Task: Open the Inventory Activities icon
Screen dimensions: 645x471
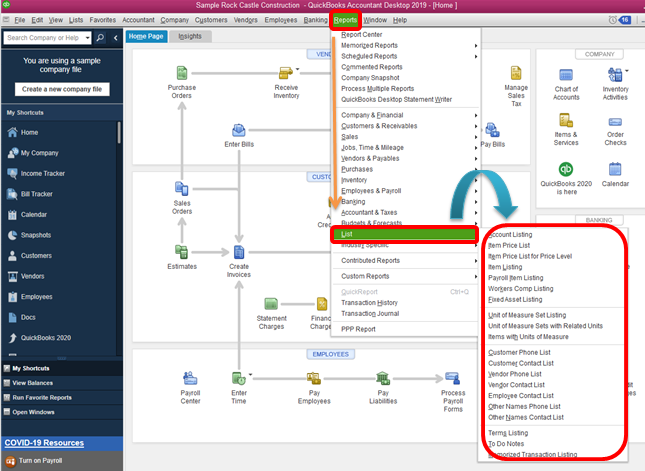Action: click(615, 75)
